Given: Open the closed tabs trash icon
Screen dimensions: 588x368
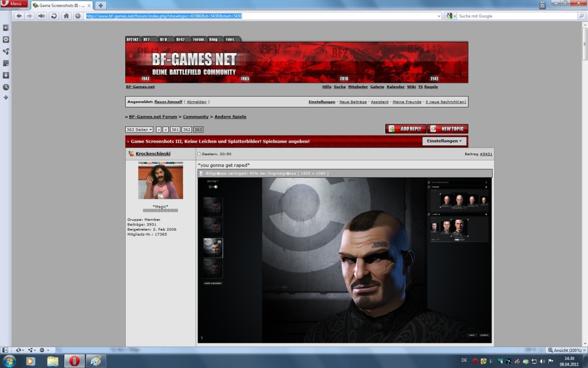Looking at the screenshot, I should point(542,5).
